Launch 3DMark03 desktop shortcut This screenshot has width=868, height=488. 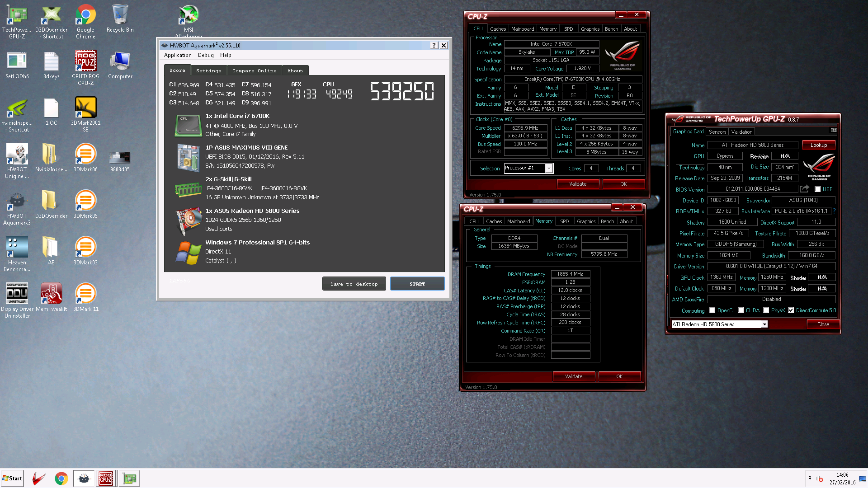(x=85, y=251)
